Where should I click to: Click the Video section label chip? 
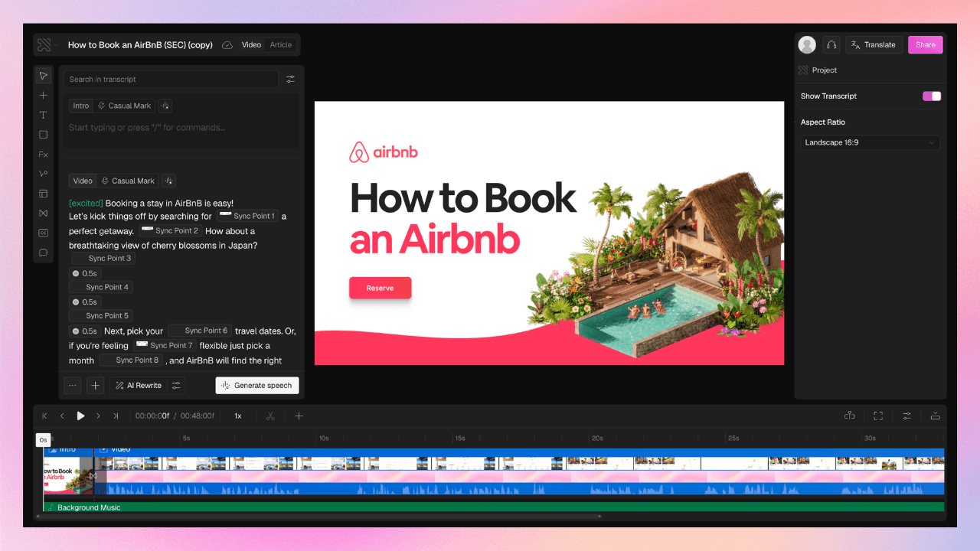83,181
